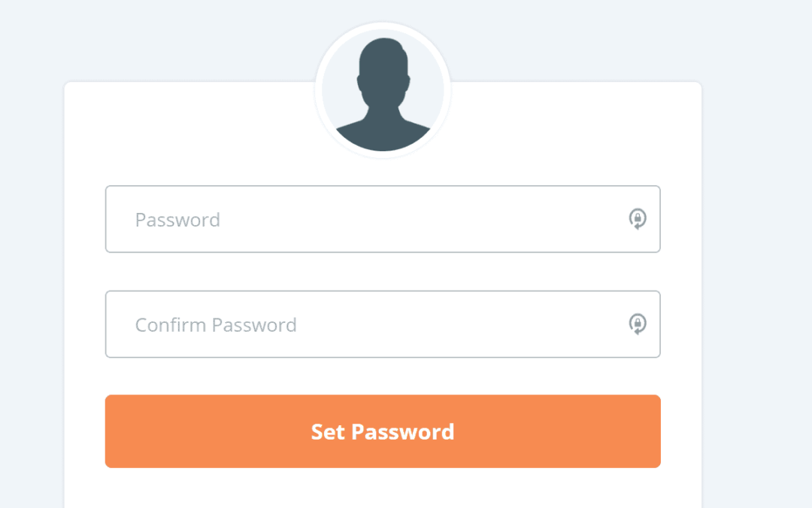812x508 pixels.
Task: Submit with the Set Password button
Action: click(x=383, y=431)
